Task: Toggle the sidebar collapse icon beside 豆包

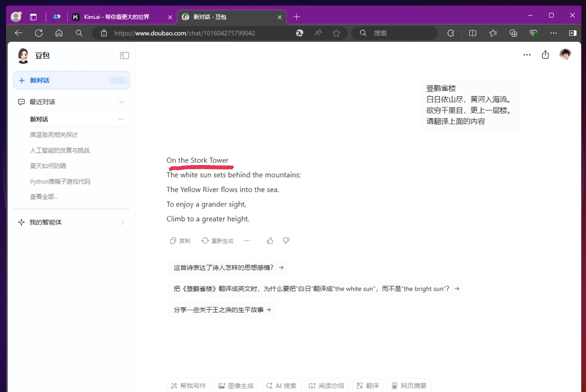Action: pyautogui.click(x=124, y=55)
